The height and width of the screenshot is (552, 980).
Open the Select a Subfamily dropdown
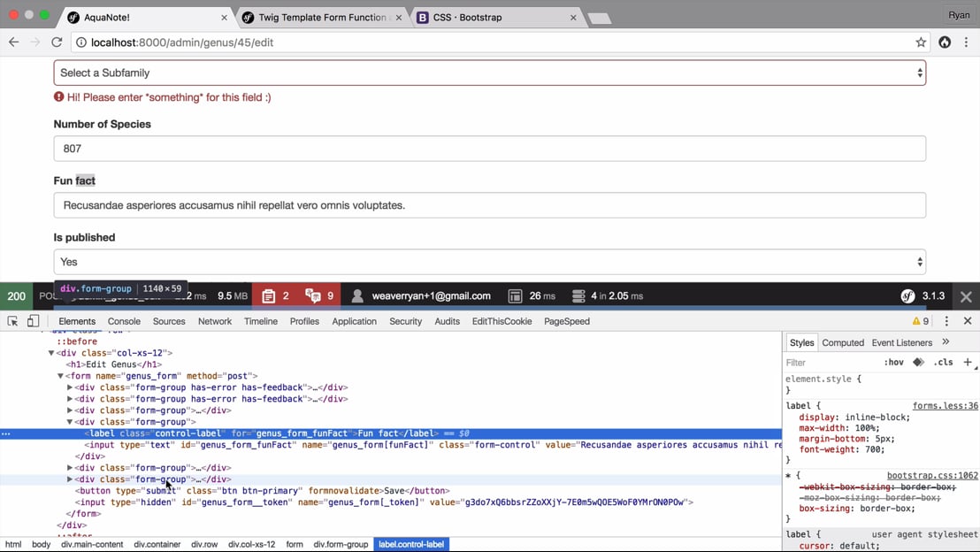coord(489,73)
